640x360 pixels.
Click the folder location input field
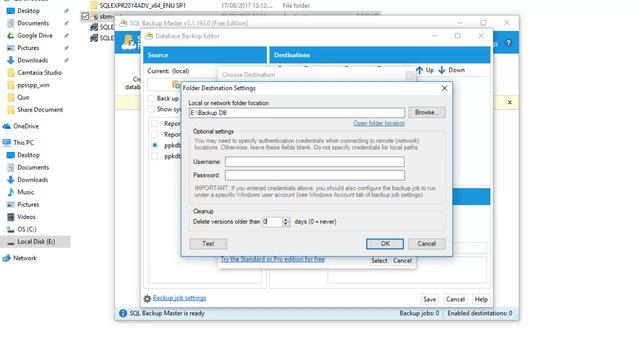click(297, 113)
